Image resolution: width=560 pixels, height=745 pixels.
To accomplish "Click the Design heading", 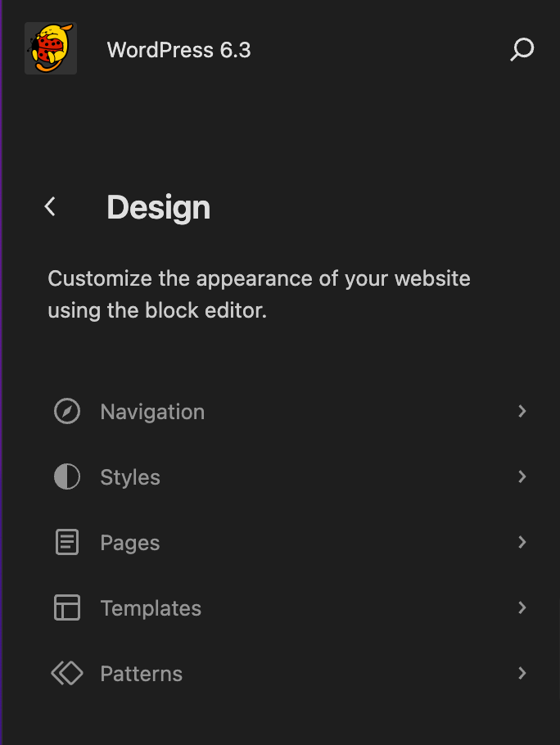I will click(158, 207).
